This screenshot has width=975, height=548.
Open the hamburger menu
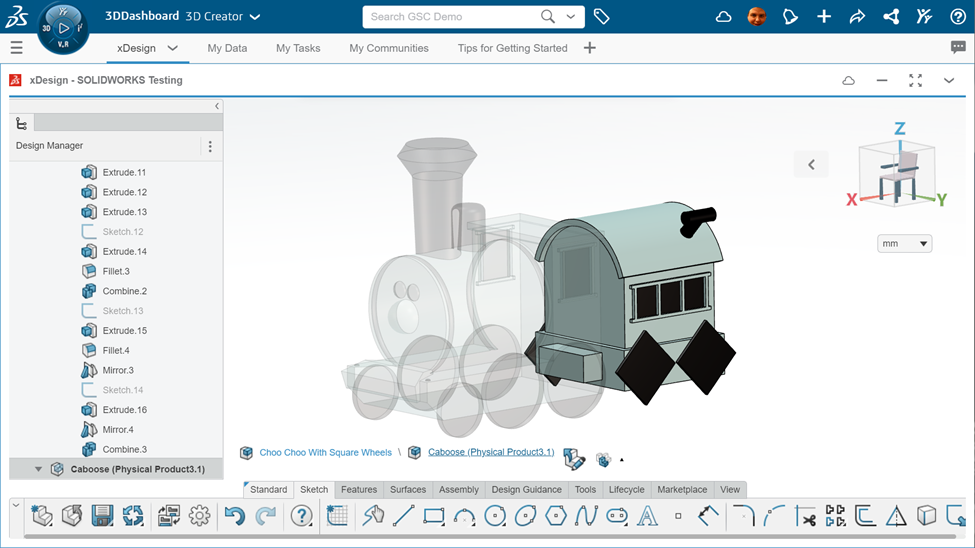17,47
